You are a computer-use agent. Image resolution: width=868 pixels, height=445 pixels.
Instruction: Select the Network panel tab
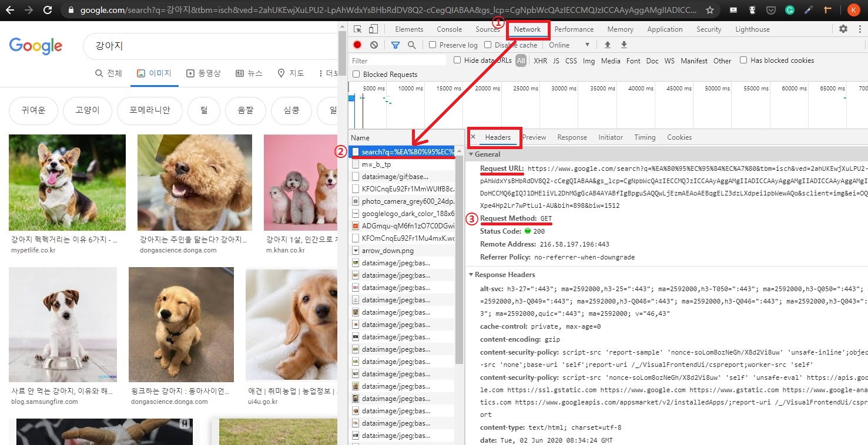coord(527,29)
